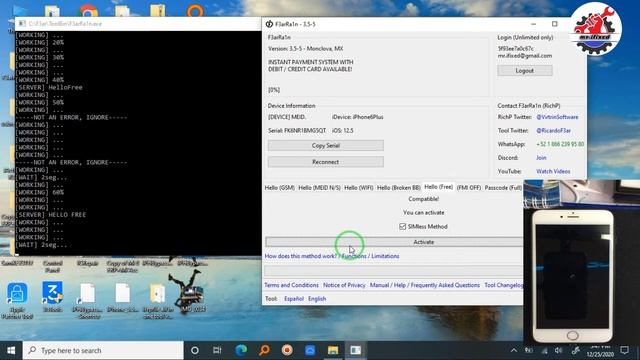The image size is (640, 360).
Task: Open Manual / Help / Frequently Asked Questions
Action: (424, 285)
